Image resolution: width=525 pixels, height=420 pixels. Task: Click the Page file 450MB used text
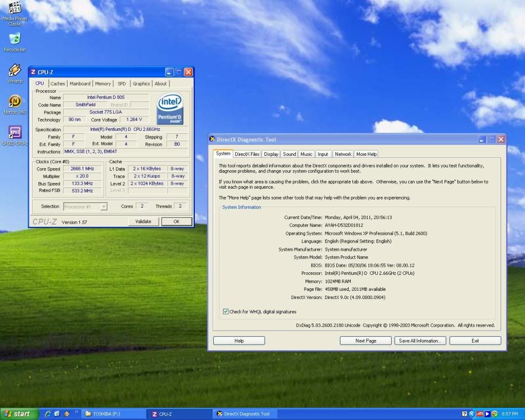tap(355, 289)
